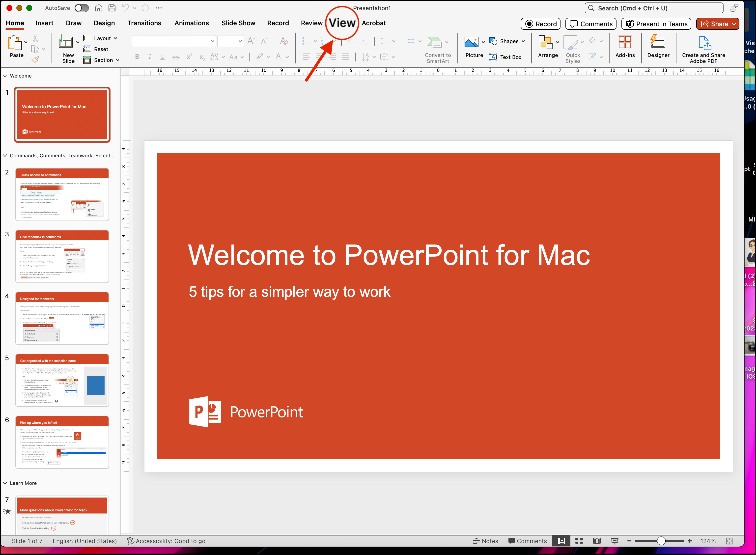
Task: Click Present in Teams button
Action: coord(656,24)
